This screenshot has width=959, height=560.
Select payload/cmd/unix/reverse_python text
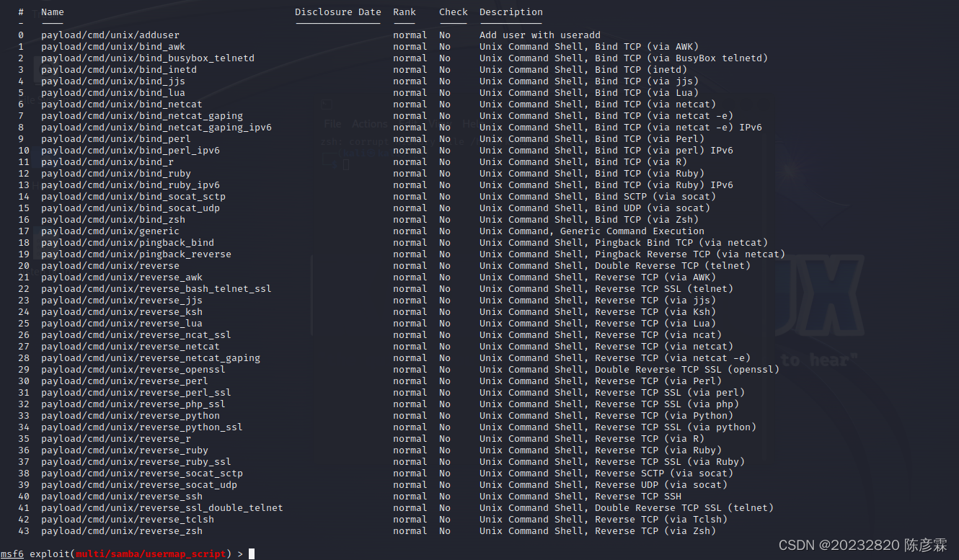pyautogui.click(x=131, y=416)
